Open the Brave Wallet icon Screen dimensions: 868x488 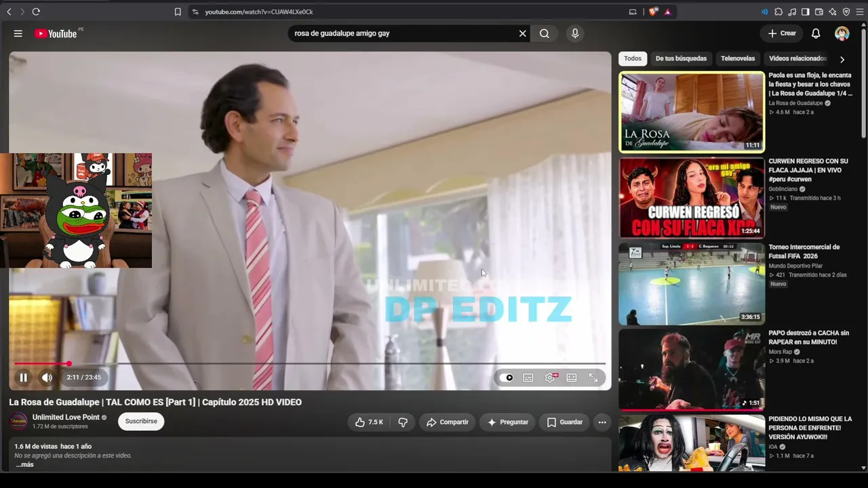pos(819,12)
